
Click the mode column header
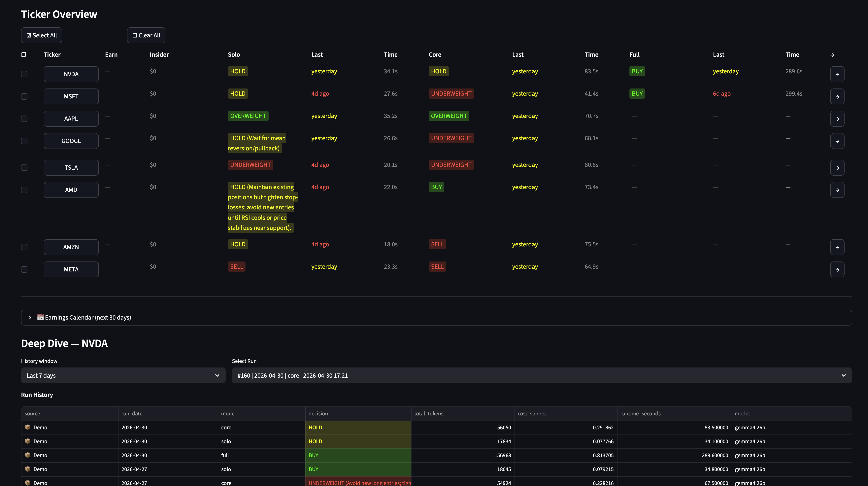click(261, 414)
